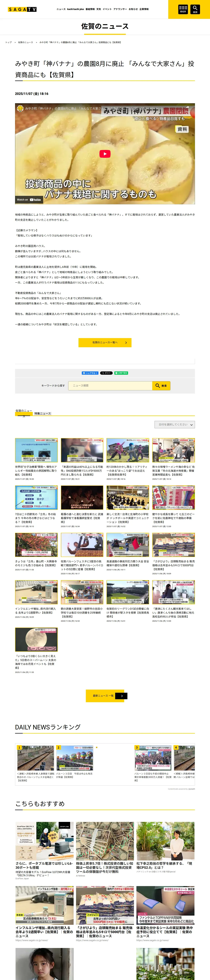The width and height of the screenshot is (210, 980).
Task: Click the 最新ニュース一覧 button
Action: coord(105,695)
